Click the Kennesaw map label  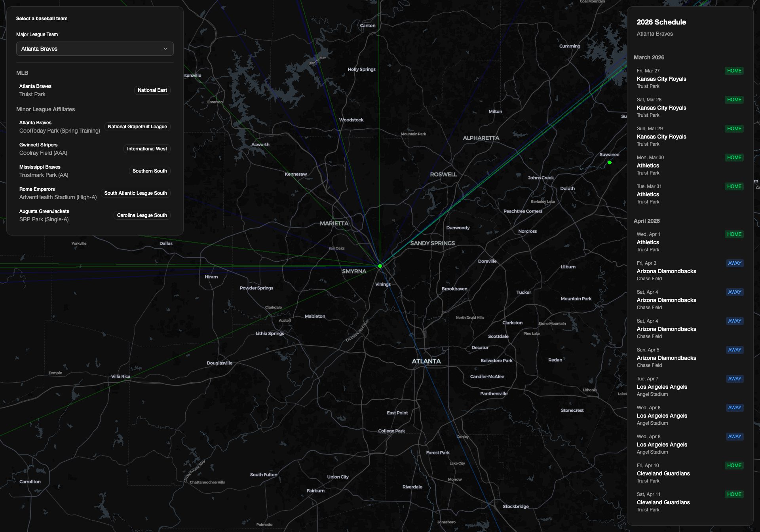[296, 174]
